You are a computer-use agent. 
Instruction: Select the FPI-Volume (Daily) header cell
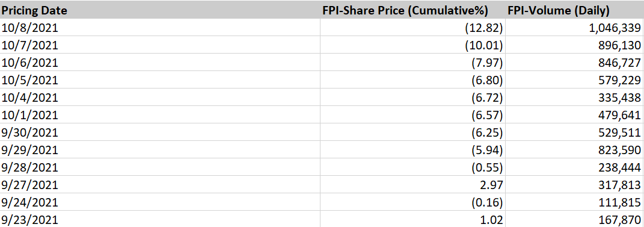point(575,10)
